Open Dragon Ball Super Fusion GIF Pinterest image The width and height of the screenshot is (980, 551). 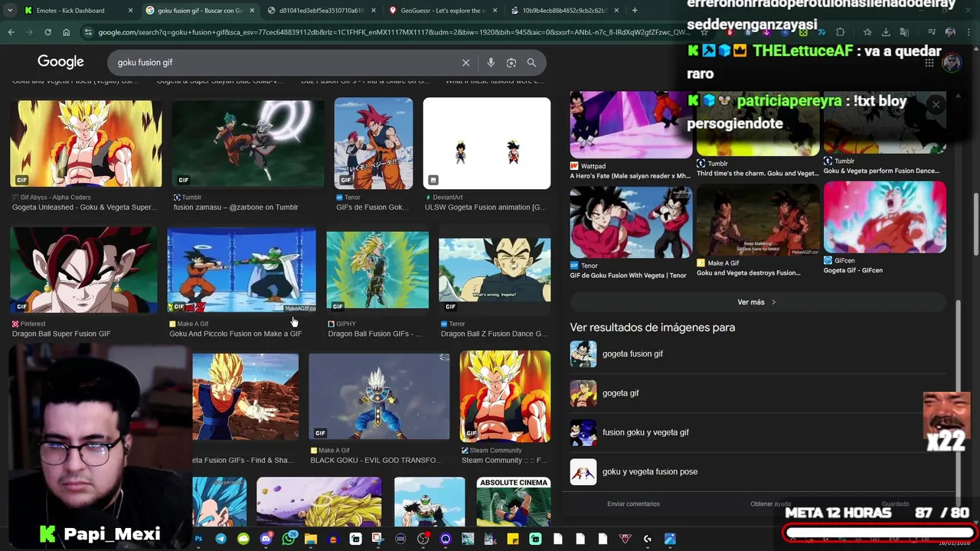[x=83, y=270]
